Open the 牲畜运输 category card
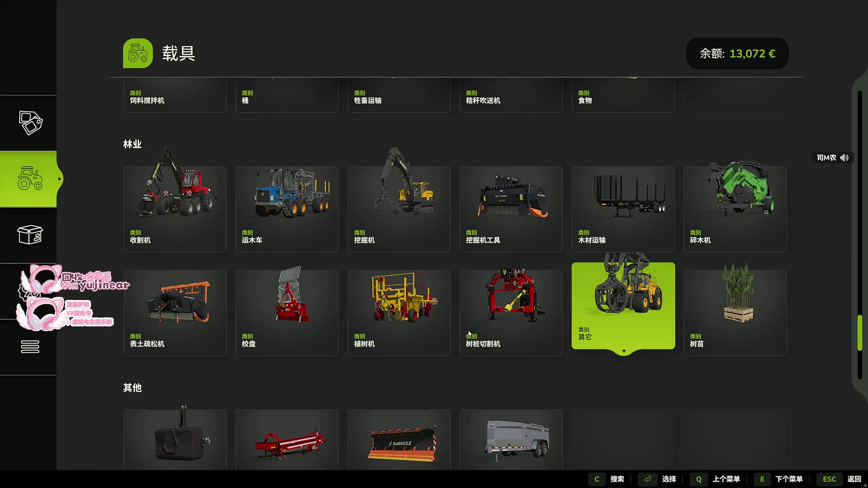Screen dimensions: 868x488 (x=399, y=95)
